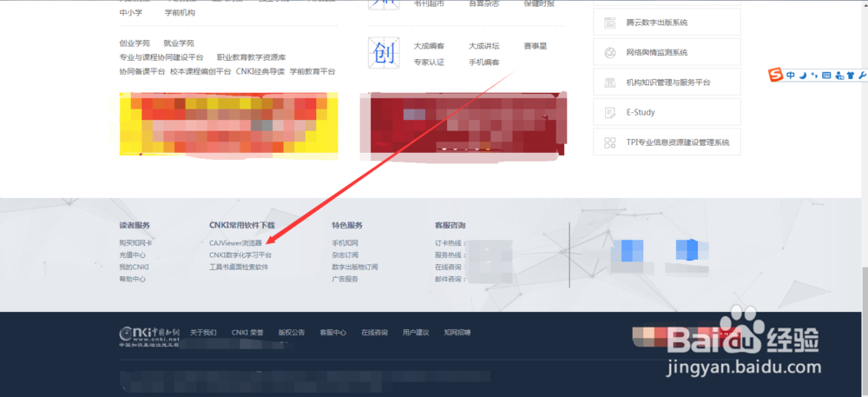Open the 手机编客 link
868x397 pixels.
(x=484, y=63)
